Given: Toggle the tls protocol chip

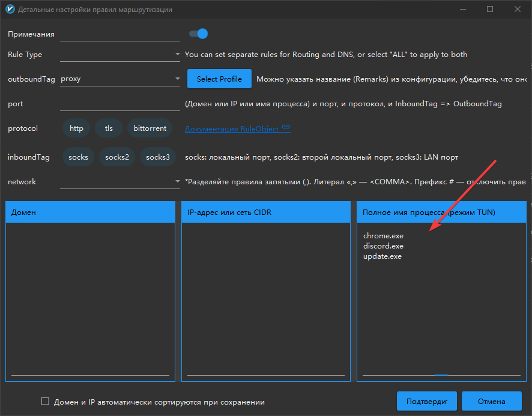Looking at the screenshot, I should pos(109,128).
